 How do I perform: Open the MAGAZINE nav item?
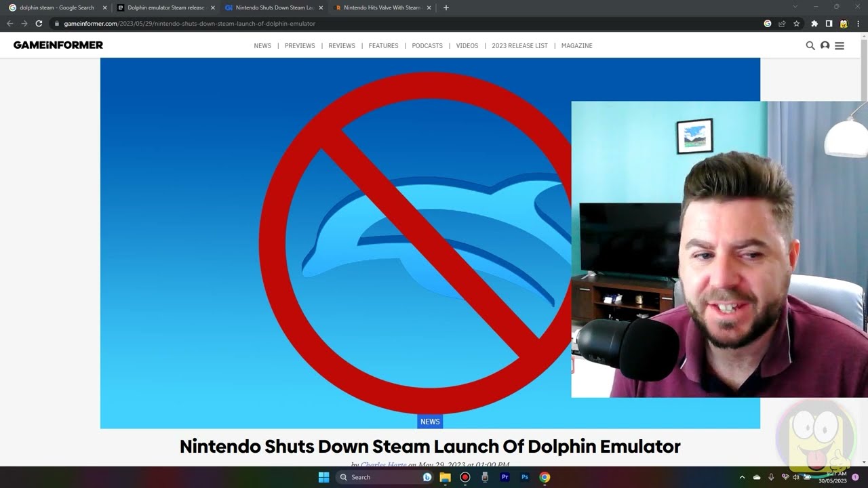[577, 45]
